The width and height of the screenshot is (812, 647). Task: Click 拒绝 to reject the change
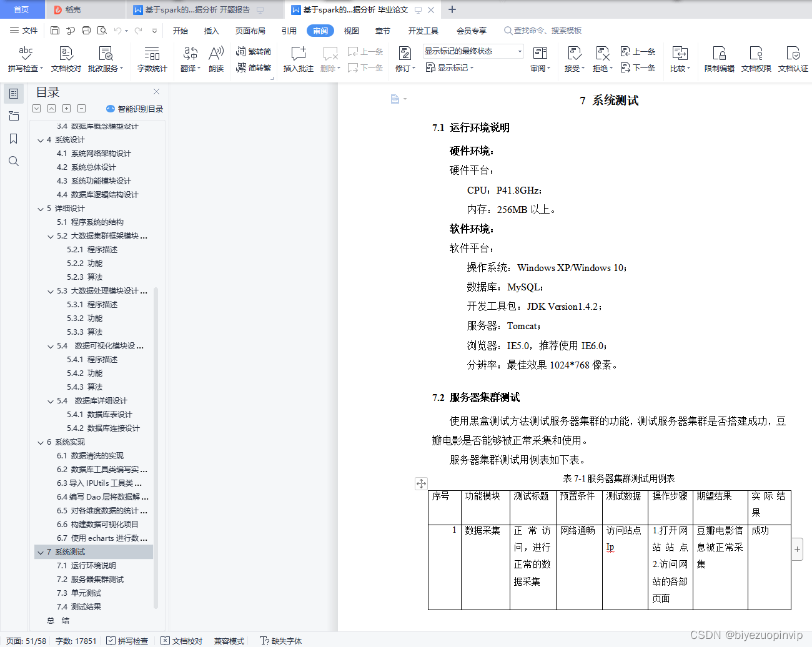click(602, 59)
